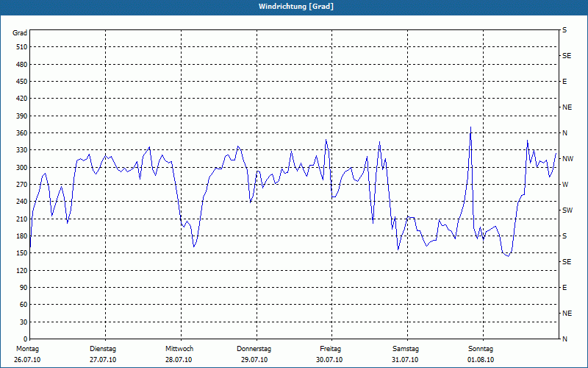The height and width of the screenshot is (368, 588).
Task: Click the SW compass label on right axis
Action: 567,210
